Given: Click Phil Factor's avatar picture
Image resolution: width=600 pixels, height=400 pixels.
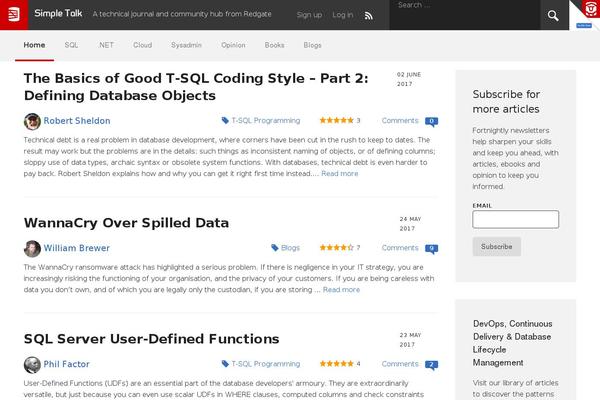Looking at the screenshot, I should point(32,365).
